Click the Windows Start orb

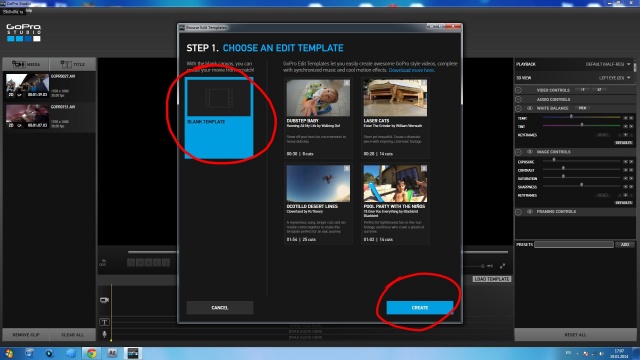click(9, 353)
